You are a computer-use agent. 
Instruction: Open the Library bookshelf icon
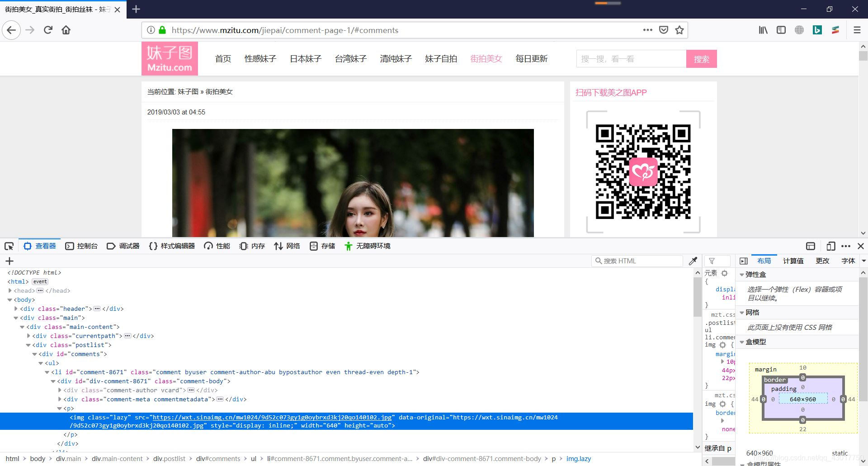[763, 30]
